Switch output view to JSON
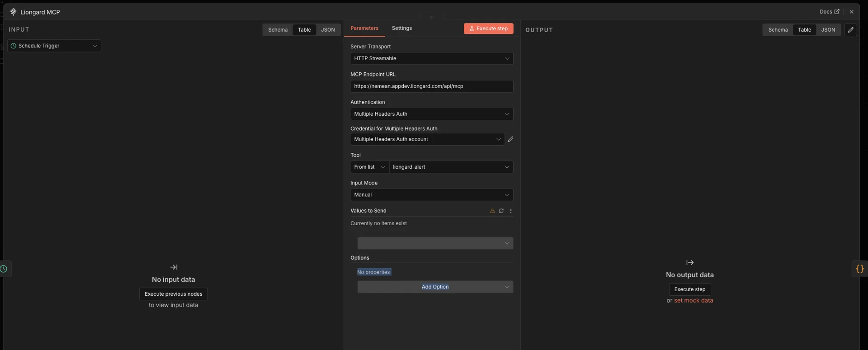Viewport: 868px width, 350px height. click(828, 30)
